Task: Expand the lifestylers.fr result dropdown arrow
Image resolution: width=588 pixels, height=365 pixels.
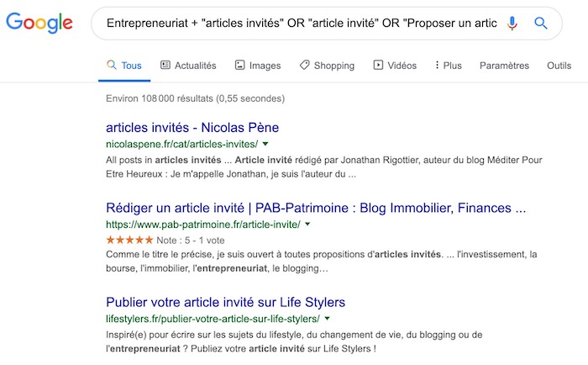Action: click(327, 319)
